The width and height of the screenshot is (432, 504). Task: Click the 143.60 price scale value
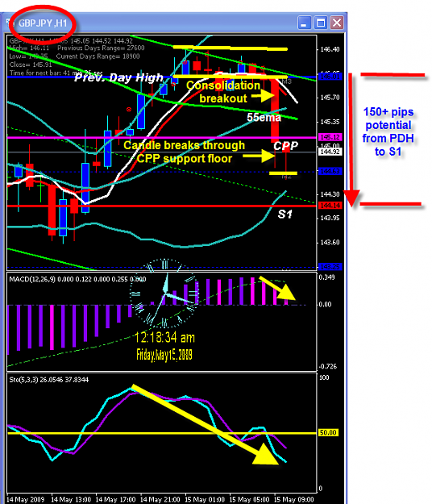pos(330,243)
